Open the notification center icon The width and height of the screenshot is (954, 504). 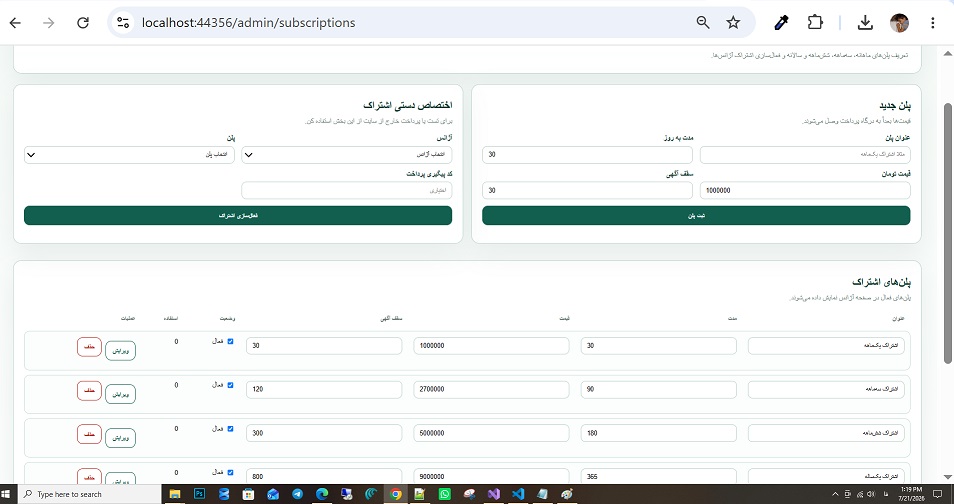(938, 494)
